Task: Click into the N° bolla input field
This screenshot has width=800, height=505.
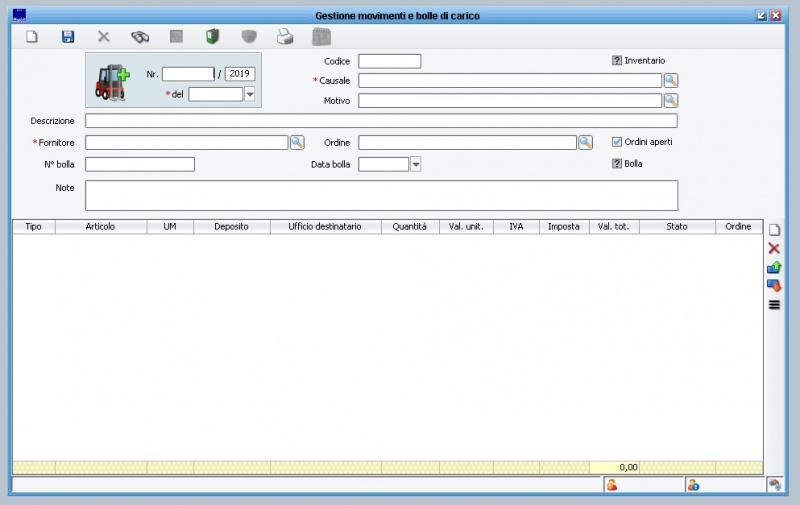Action: click(x=140, y=164)
